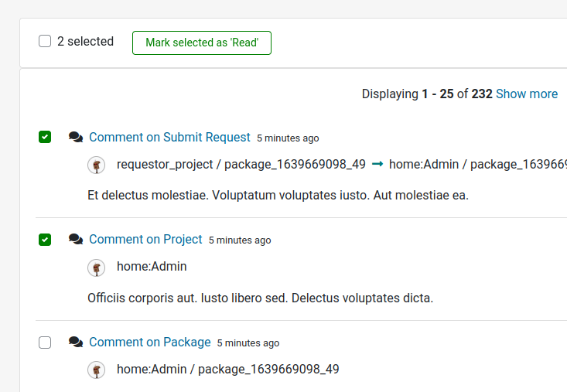Click avatar next to home:Admin project comment
Image resolution: width=567 pixels, height=392 pixels.
(96, 268)
